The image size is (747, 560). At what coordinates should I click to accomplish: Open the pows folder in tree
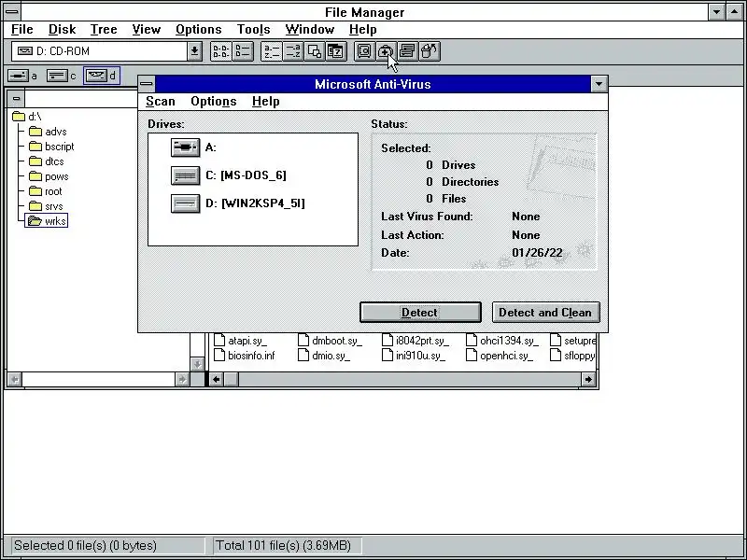(49, 176)
